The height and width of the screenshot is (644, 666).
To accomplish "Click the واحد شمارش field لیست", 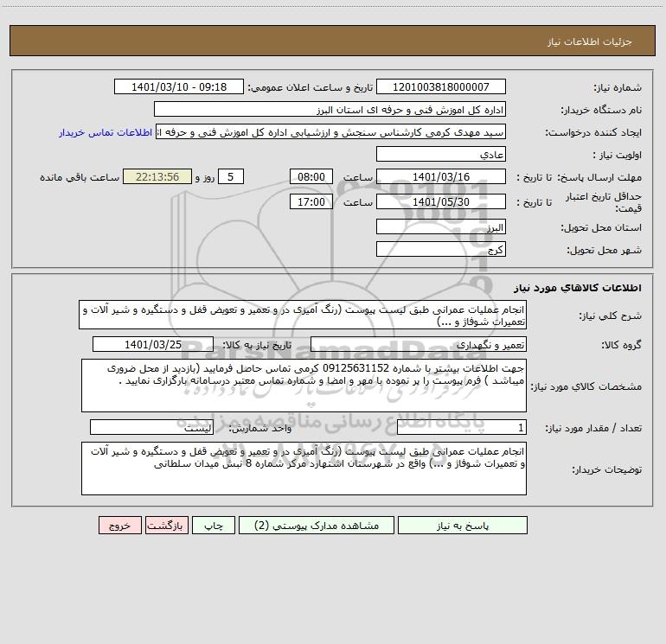I will pyautogui.click(x=151, y=428).
